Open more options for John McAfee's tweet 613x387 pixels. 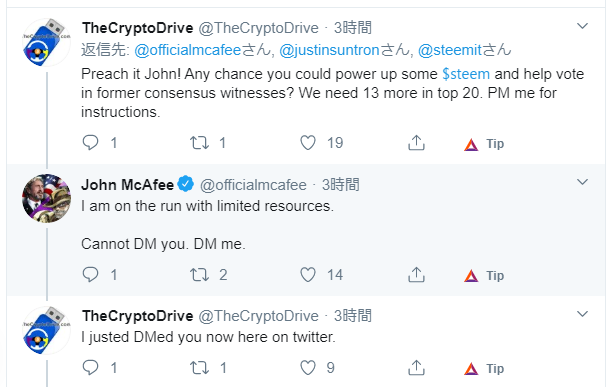(583, 182)
